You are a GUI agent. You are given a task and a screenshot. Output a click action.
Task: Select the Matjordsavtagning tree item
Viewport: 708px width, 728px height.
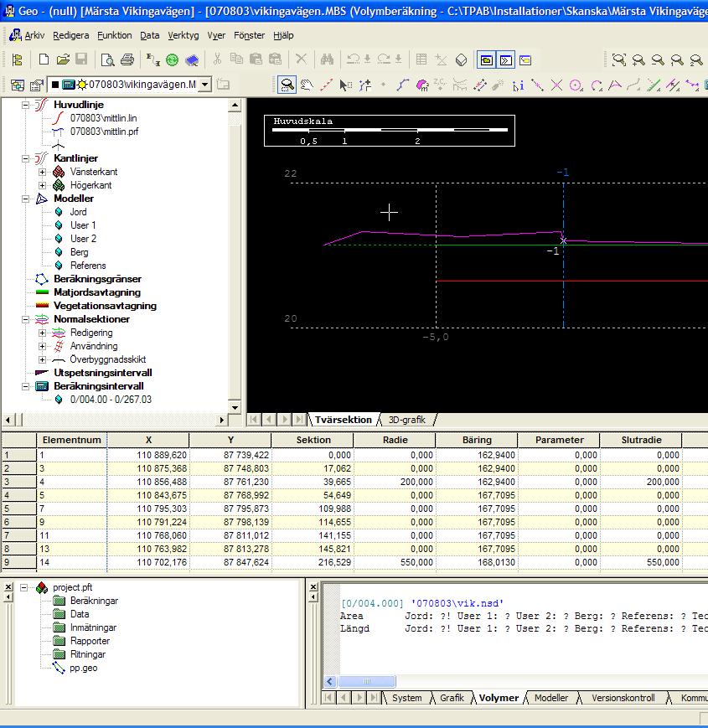coord(97,292)
